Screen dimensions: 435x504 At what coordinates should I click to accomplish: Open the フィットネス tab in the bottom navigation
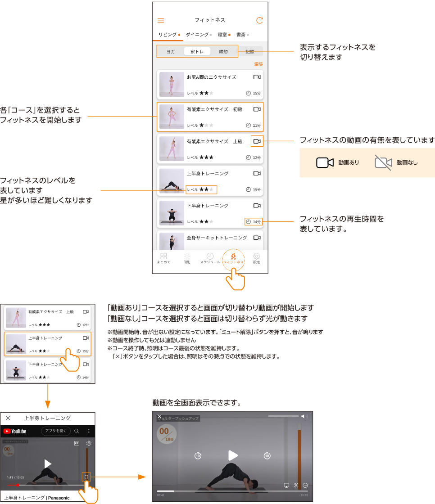pyautogui.click(x=233, y=258)
